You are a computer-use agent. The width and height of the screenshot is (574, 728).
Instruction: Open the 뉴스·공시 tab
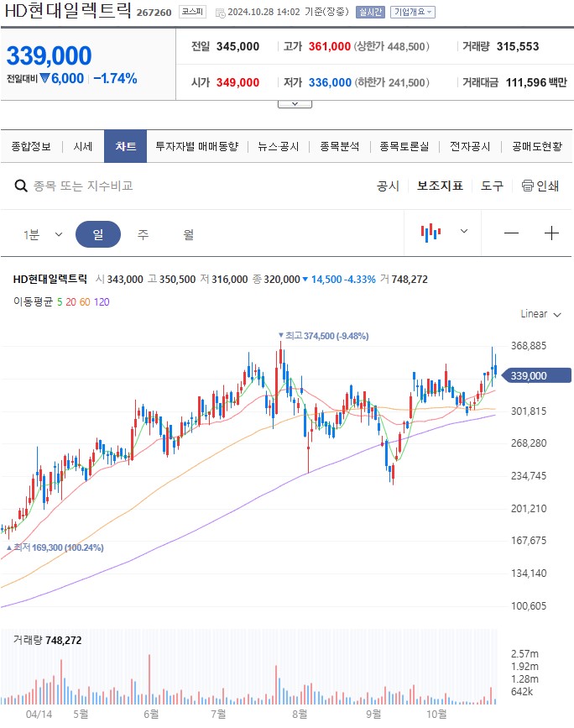click(279, 147)
